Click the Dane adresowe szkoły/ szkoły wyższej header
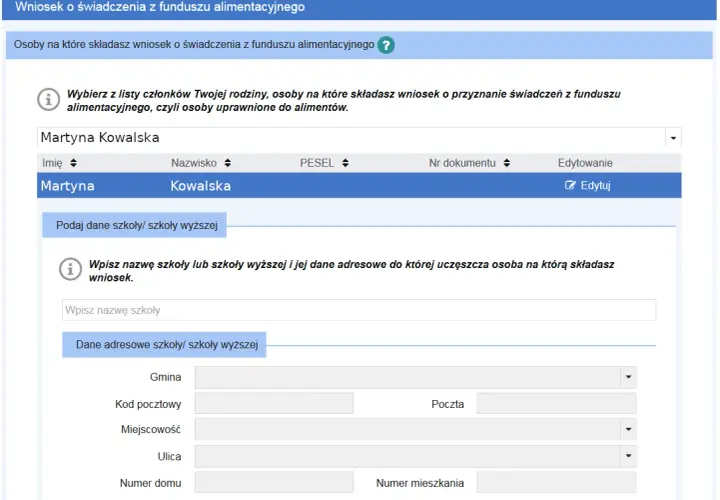720x500 pixels. [x=164, y=345]
